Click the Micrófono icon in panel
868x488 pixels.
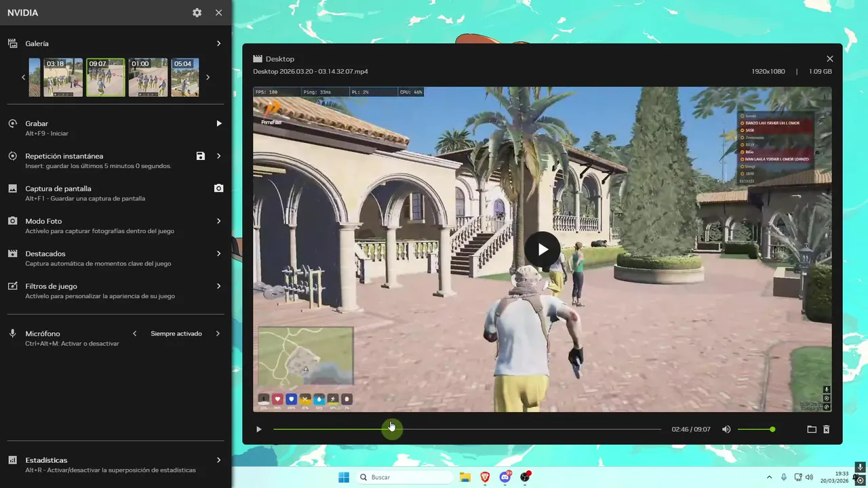tap(12, 333)
